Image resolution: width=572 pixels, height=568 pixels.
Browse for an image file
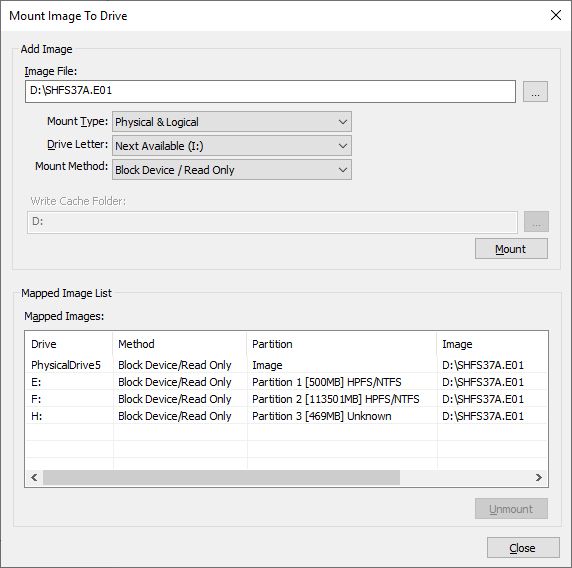click(x=535, y=91)
